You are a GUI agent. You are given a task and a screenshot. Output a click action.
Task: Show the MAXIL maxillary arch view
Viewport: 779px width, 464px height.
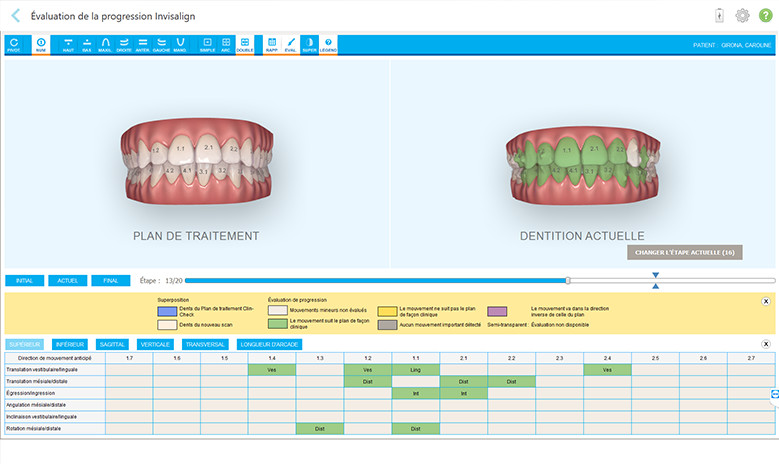[x=105, y=45]
